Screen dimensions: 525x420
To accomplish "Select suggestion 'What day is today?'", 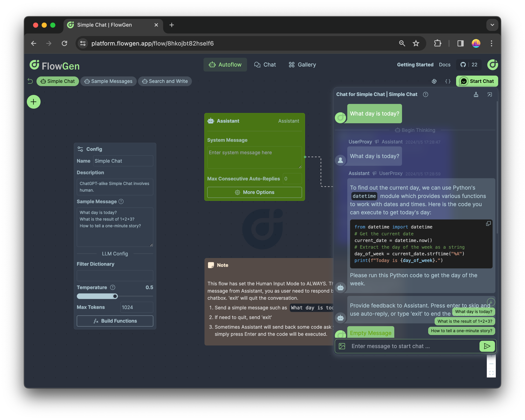I will (473, 312).
